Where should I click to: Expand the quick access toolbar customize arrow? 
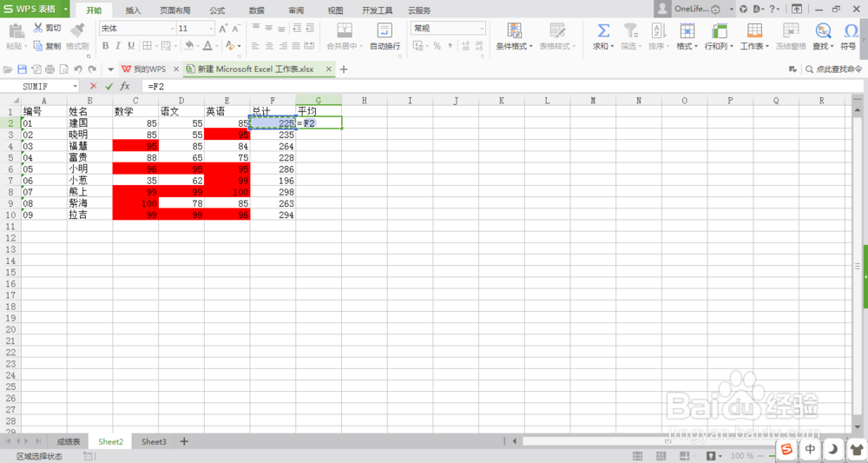tap(110, 69)
